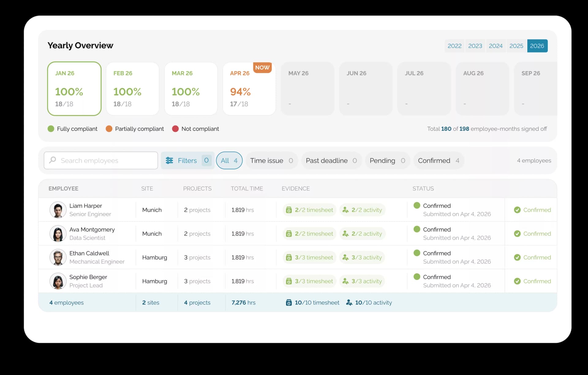Click green check icon for Liam Harper
Viewport: 588px width, 375px height.
click(517, 210)
